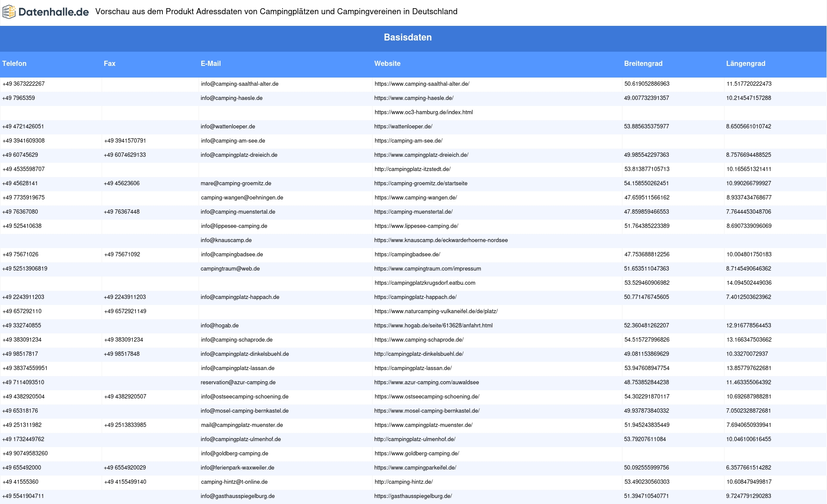Select longitude value 10.165651321411
Viewport: 827px width, 504px height.
pyautogui.click(x=749, y=169)
